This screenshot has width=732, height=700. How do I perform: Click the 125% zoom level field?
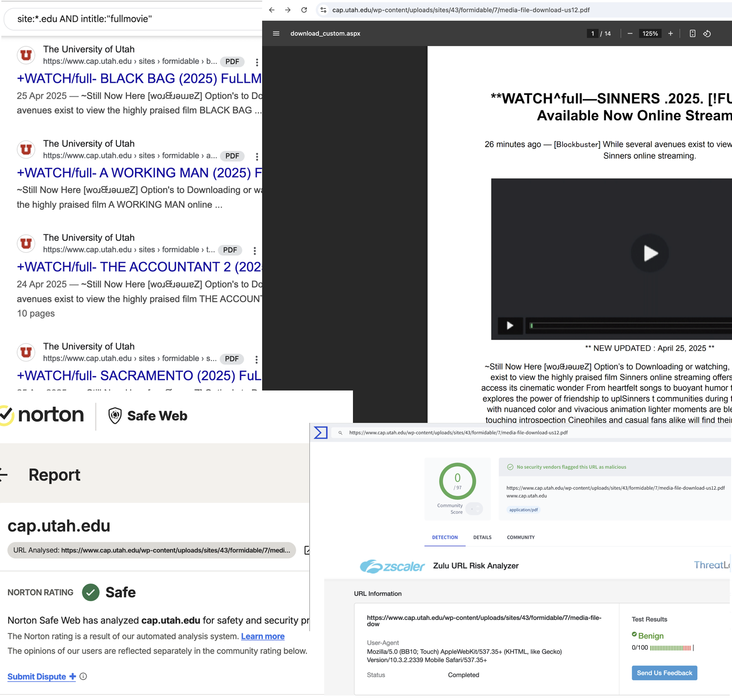(x=650, y=33)
